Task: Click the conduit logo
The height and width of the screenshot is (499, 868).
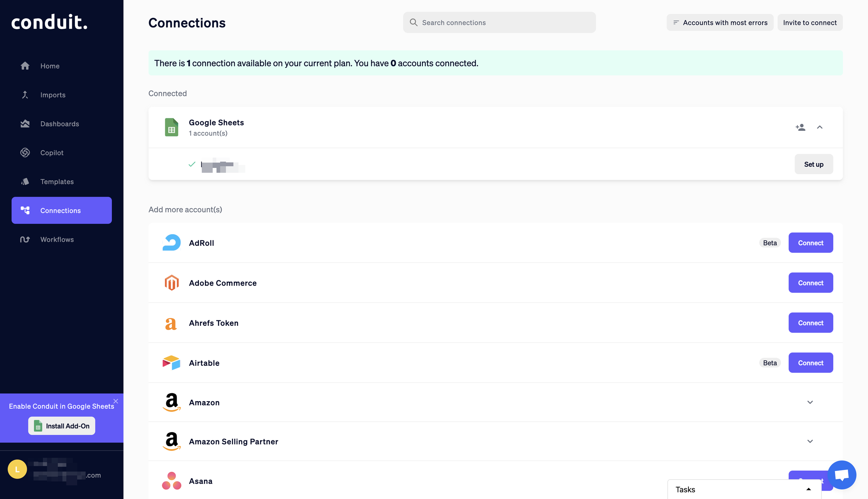Action: pyautogui.click(x=49, y=22)
